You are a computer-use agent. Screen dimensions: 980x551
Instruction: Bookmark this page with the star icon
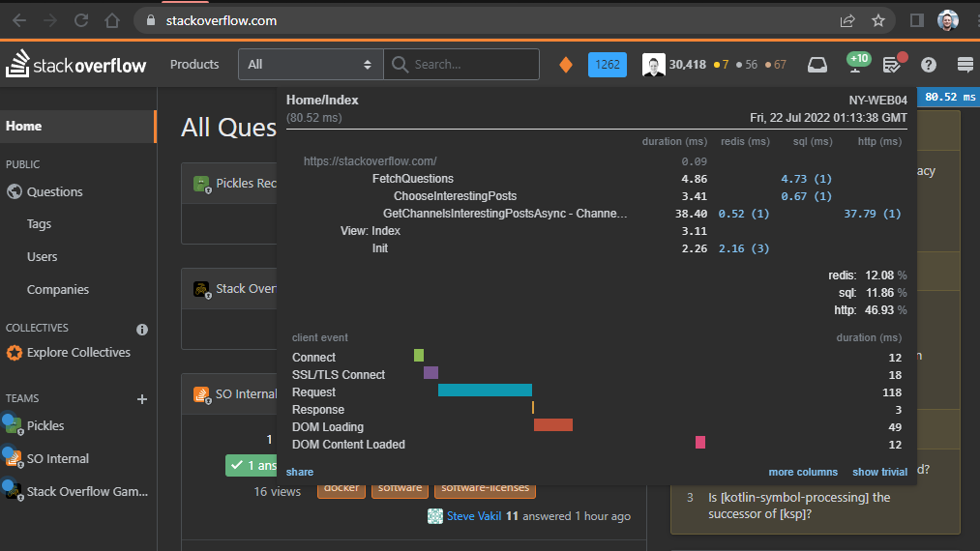pos(878,20)
